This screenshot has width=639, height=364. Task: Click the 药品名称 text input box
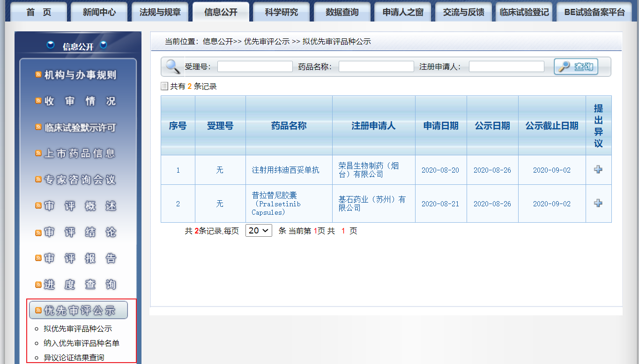tap(376, 66)
